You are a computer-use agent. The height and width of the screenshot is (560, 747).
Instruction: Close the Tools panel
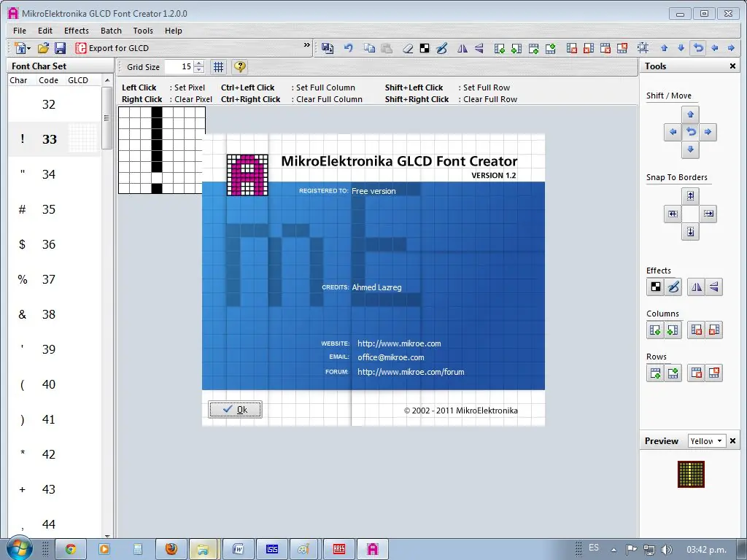point(732,66)
